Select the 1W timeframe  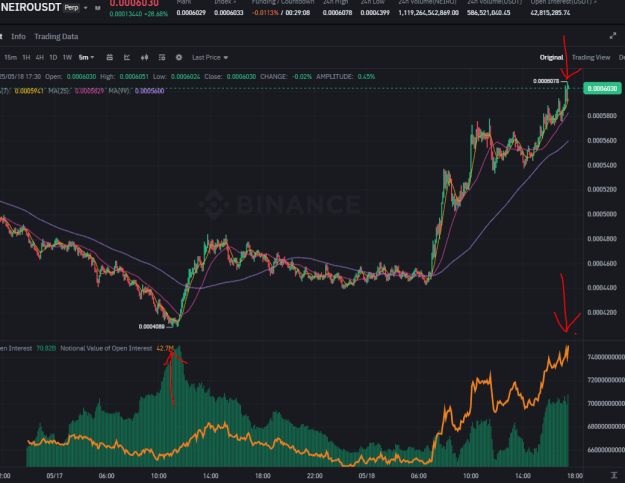pos(67,57)
